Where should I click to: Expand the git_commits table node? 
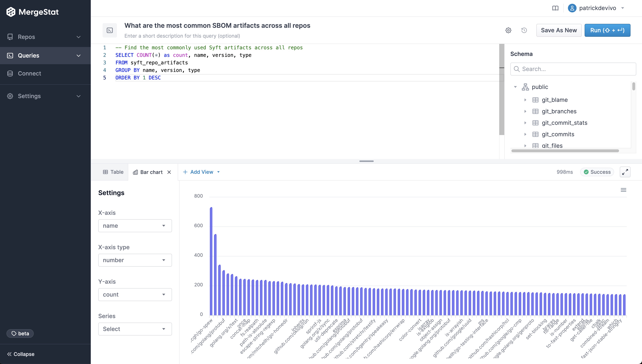[525, 134]
